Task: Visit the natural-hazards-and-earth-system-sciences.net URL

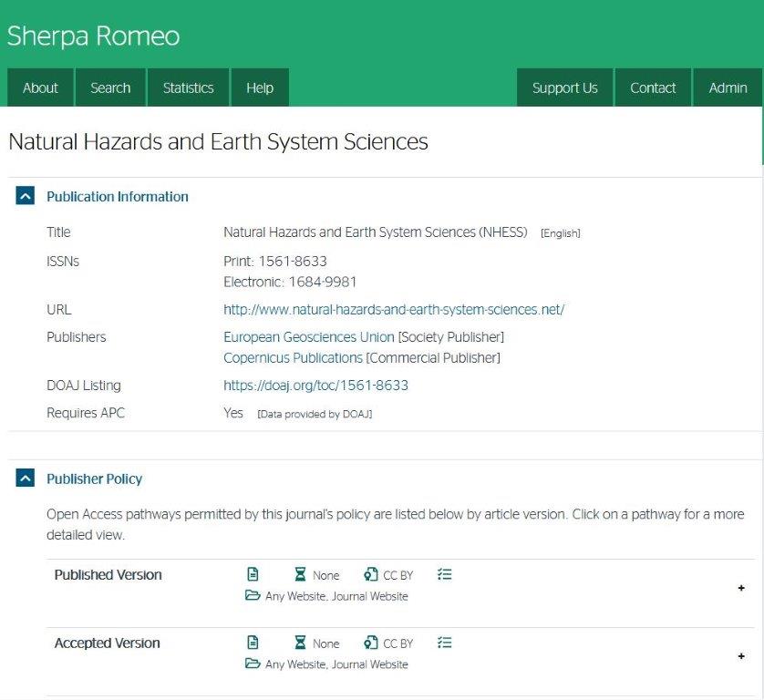Action: click(x=394, y=310)
